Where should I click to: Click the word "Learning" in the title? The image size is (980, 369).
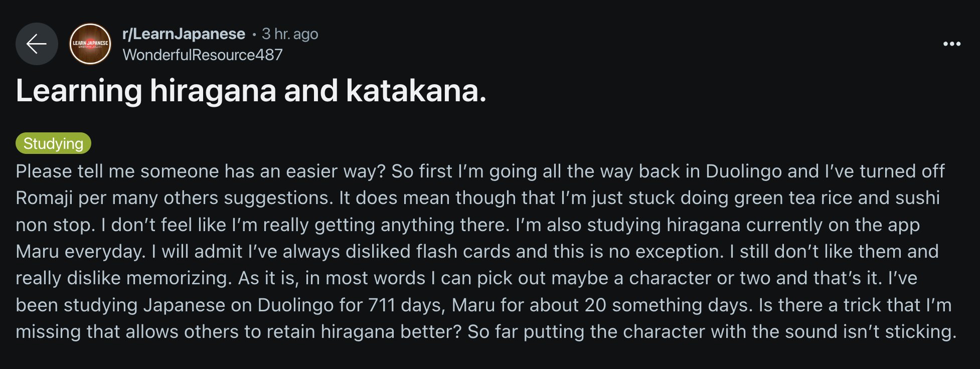(x=79, y=91)
